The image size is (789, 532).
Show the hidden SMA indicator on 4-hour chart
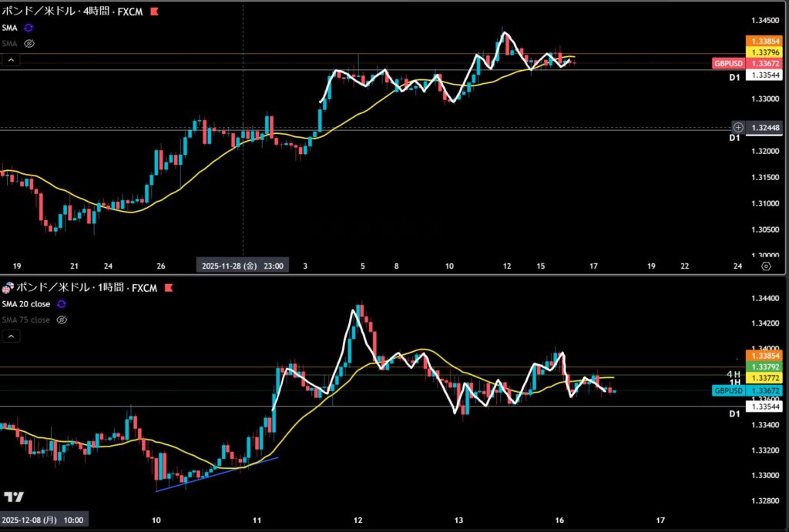[29, 43]
